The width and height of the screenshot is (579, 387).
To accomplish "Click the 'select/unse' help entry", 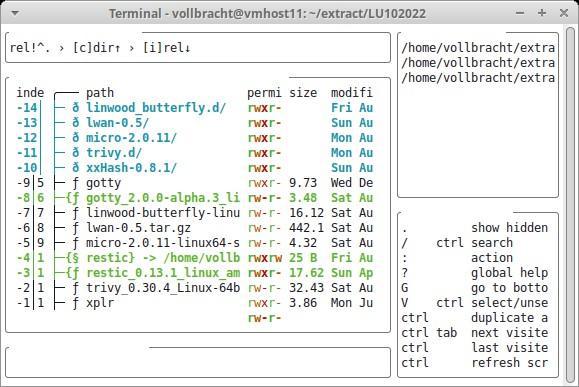I will pos(509,303).
